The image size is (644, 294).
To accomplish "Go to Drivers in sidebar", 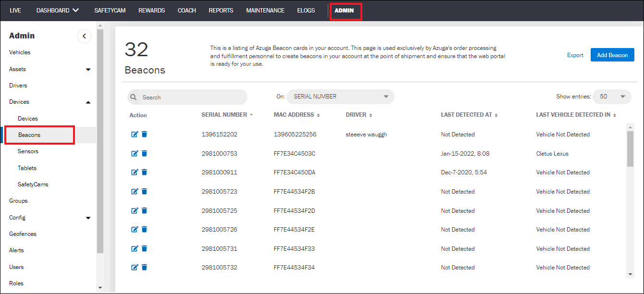I will (x=18, y=86).
